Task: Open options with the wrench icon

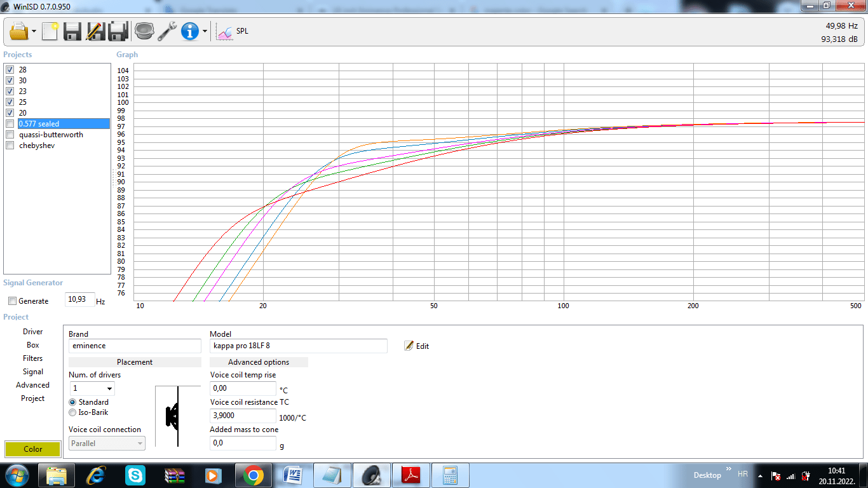Action: pos(167,31)
